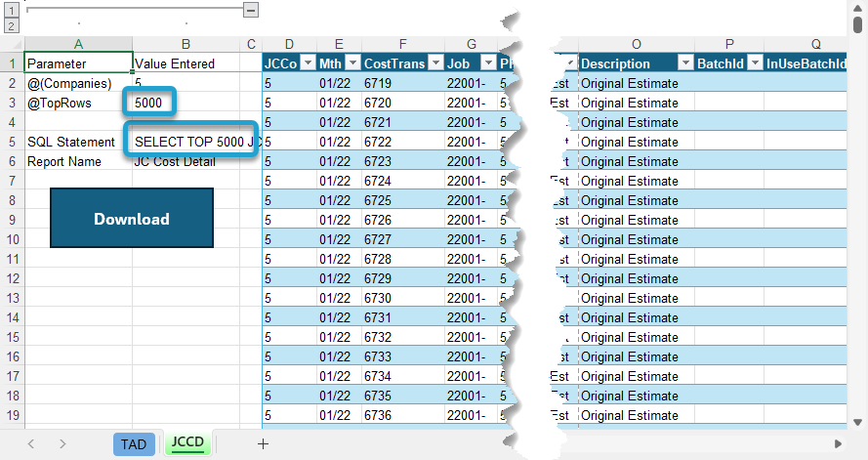Select the @(Companies) cell
The height and width of the screenshot is (460, 868).
[79, 84]
